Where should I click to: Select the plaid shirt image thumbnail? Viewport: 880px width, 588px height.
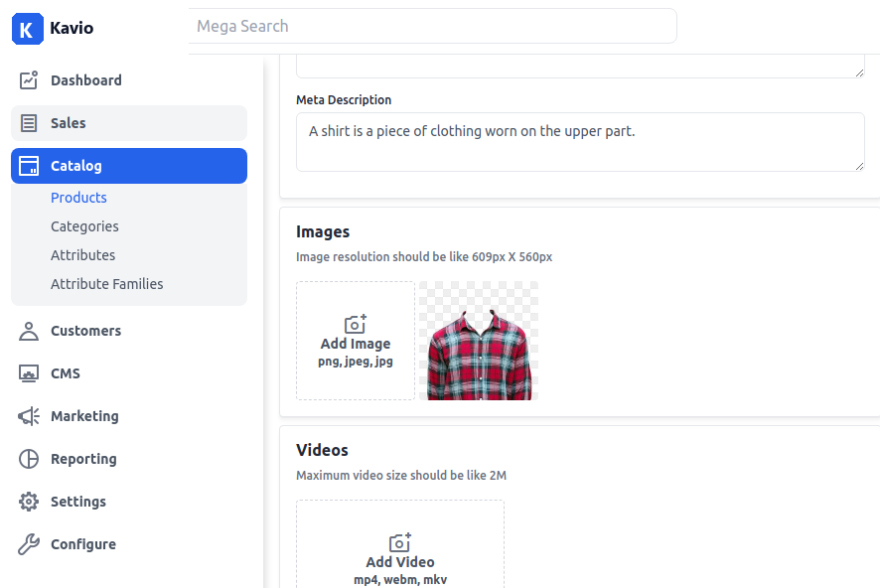(479, 341)
